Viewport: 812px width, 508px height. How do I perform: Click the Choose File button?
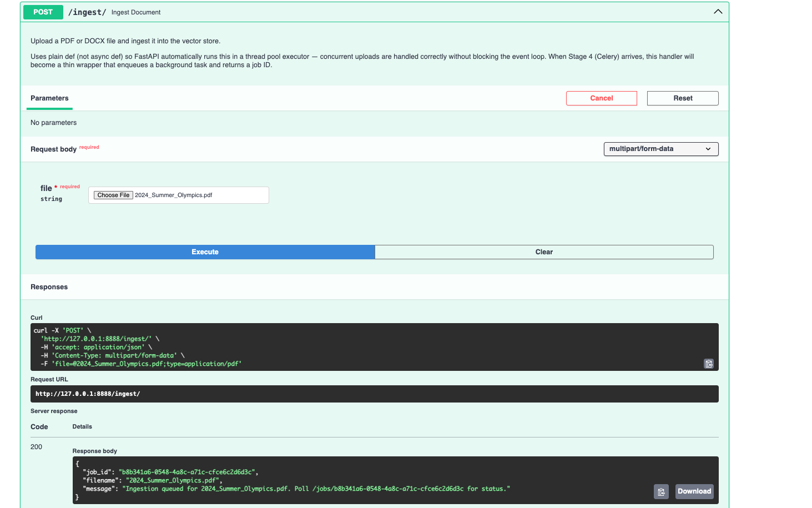pyautogui.click(x=113, y=195)
